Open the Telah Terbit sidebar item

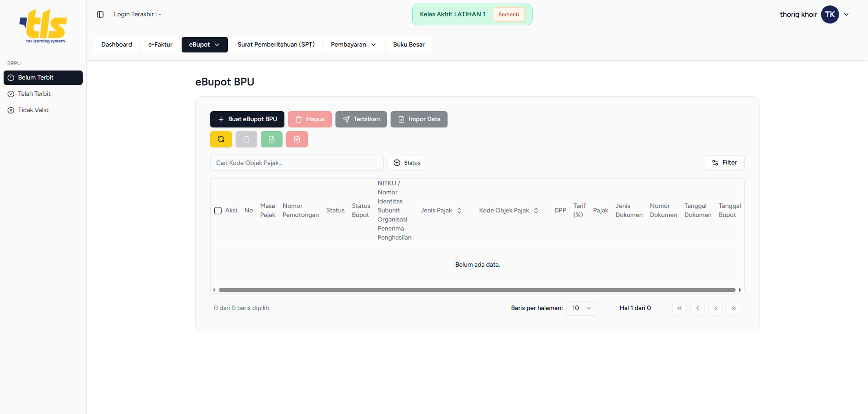(34, 94)
